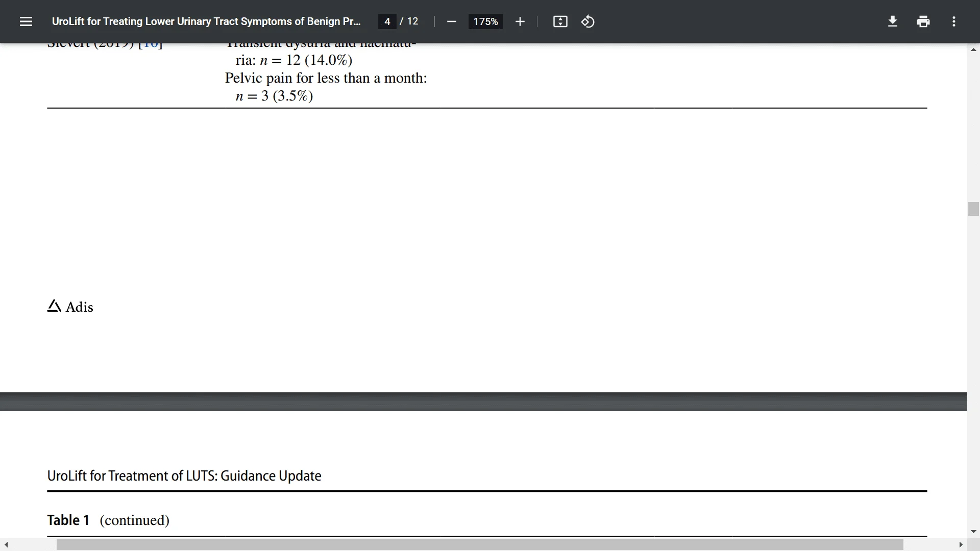Click 'Pelvic pain for less than a month:' text
The image size is (980, 551).
point(326,78)
